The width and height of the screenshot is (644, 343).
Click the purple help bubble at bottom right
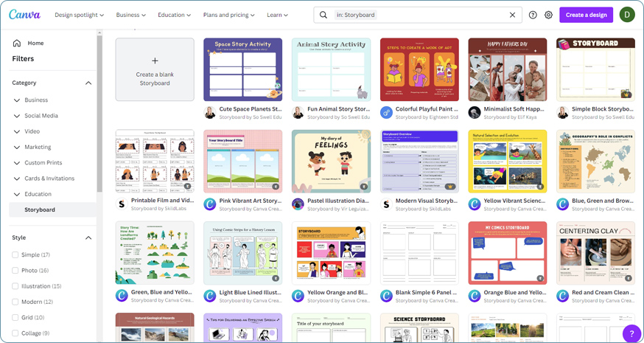[x=631, y=333]
